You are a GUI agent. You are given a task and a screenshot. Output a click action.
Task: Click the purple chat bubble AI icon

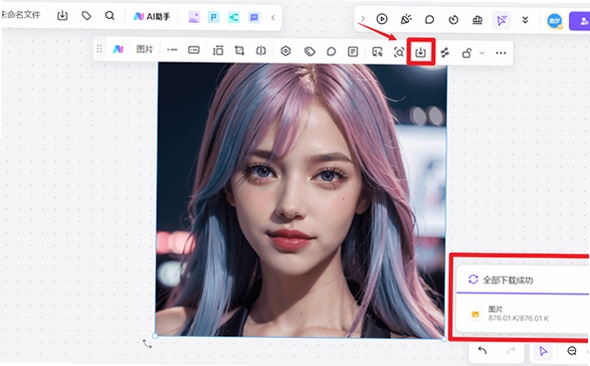254,17
